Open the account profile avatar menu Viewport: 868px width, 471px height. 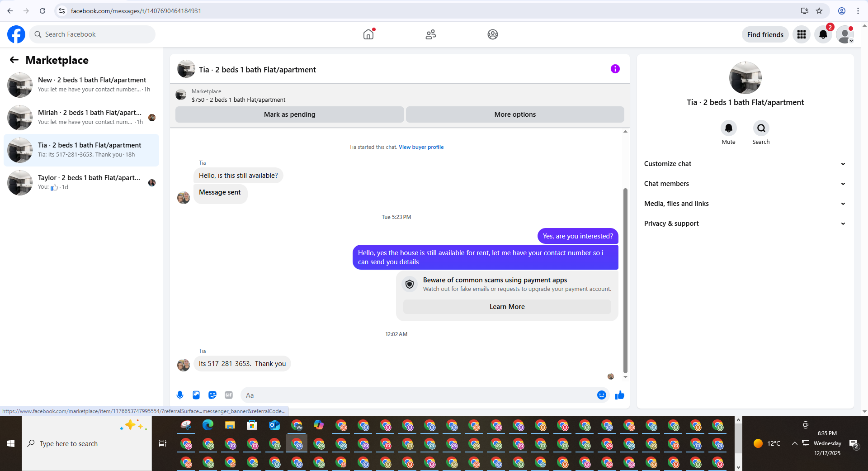pos(845,34)
